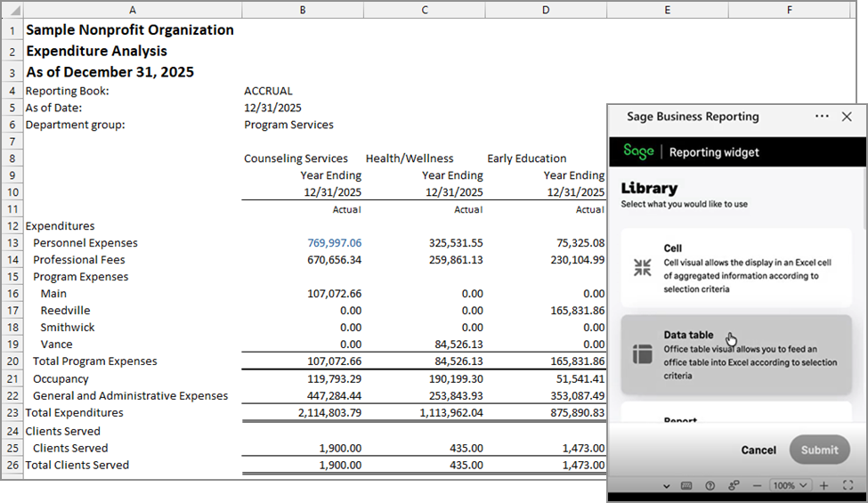Close the Sage Business Reporting pane
868x503 pixels.
click(x=847, y=117)
